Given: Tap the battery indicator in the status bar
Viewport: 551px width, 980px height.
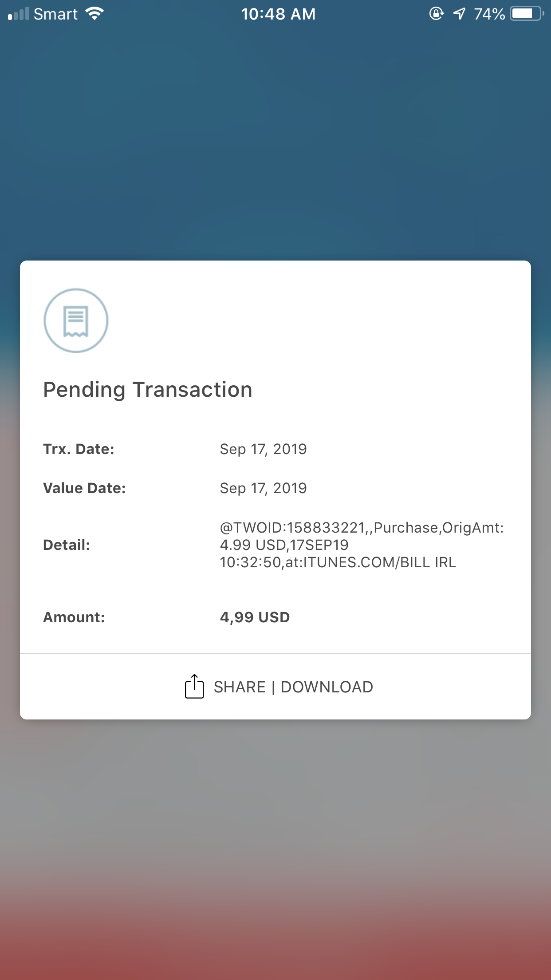Looking at the screenshot, I should (x=526, y=13).
